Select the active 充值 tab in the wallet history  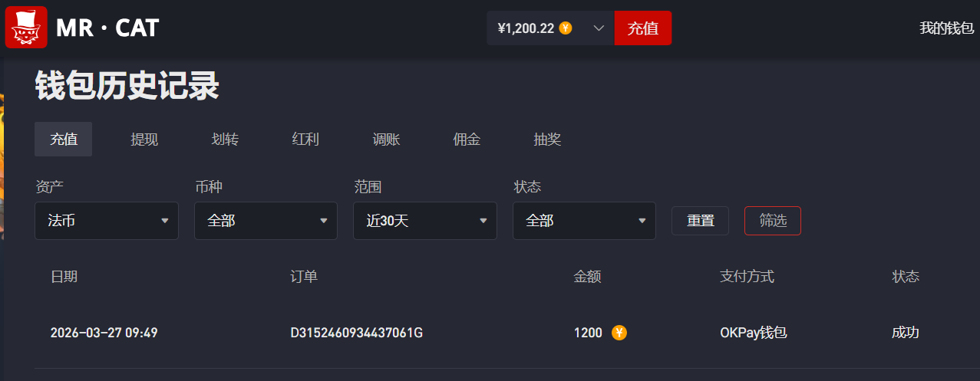tap(64, 140)
